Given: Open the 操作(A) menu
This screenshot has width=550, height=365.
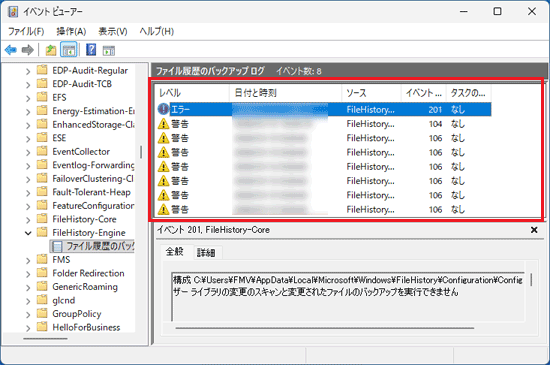Looking at the screenshot, I should (71, 32).
